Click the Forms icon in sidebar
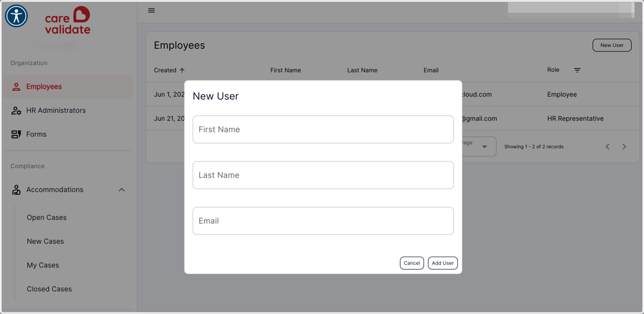 (16, 134)
